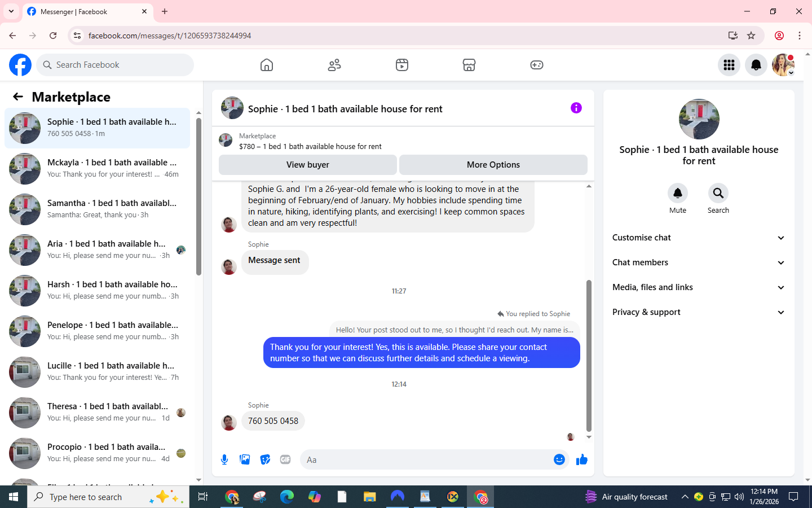Viewport: 812px width, 508px height.
Task: Open Theresa conversation in list
Action: (x=97, y=413)
